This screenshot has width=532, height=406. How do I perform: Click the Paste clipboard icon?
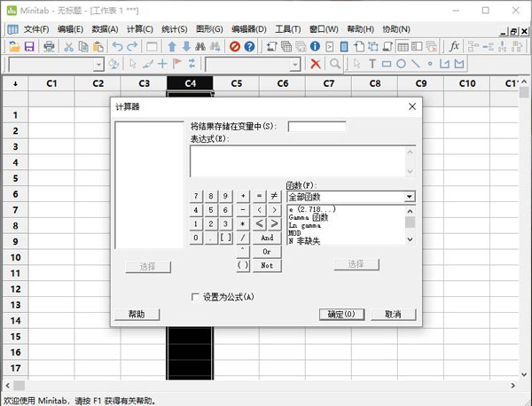[x=98, y=46]
